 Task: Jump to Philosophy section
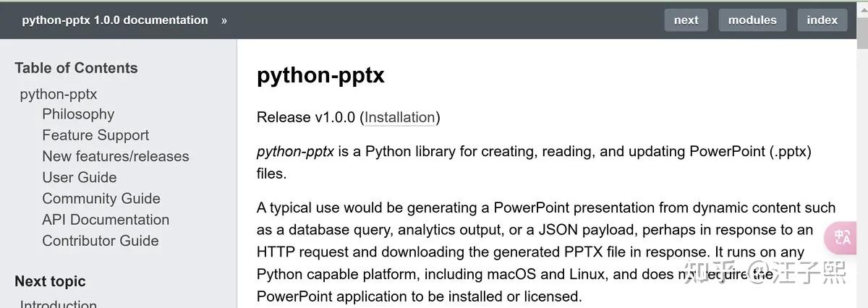coord(78,114)
